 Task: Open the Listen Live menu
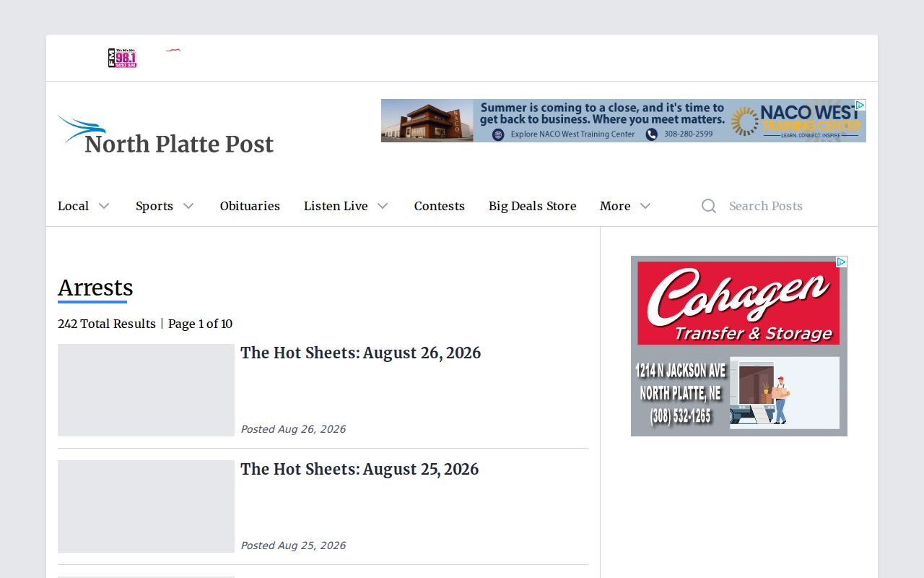pyautogui.click(x=336, y=206)
